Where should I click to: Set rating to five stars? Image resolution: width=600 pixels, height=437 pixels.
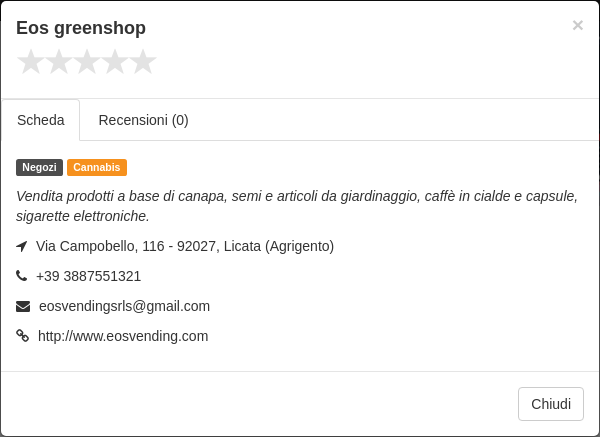point(143,62)
